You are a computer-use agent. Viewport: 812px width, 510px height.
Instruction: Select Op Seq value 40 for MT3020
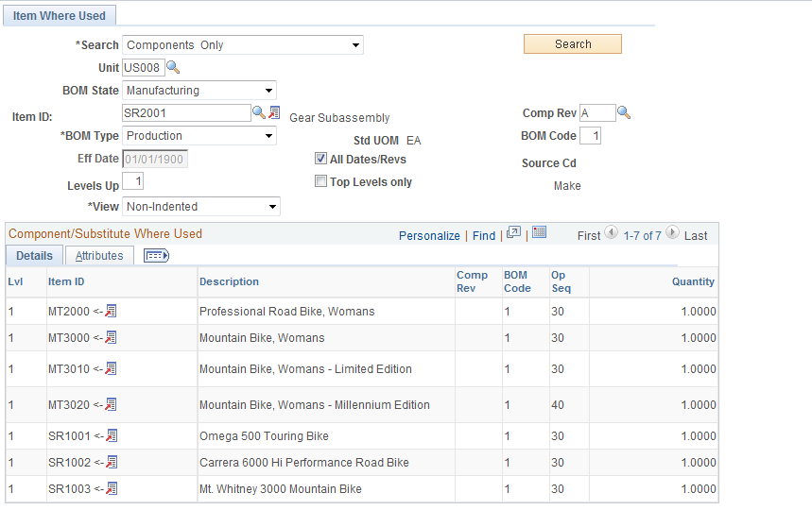558,405
